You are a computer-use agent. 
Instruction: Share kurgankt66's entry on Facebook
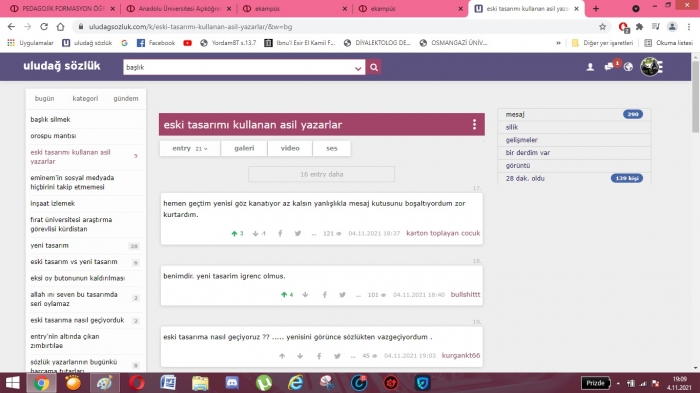tap(319, 356)
